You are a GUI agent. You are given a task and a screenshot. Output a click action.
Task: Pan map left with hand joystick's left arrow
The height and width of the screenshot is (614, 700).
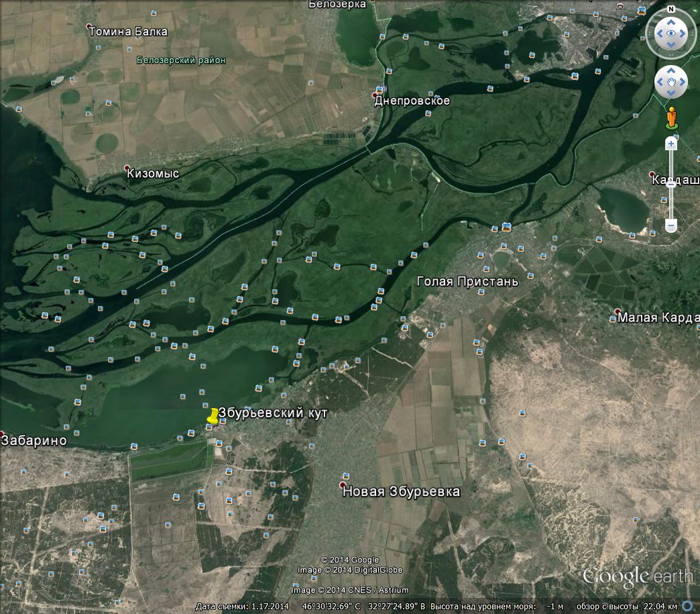click(x=660, y=83)
